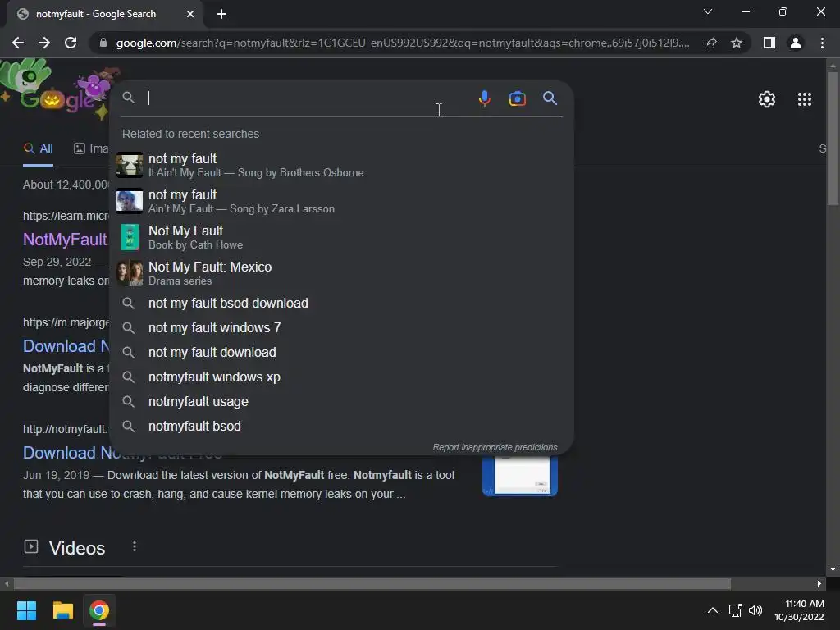The height and width of the screenshot is (630, 840).
Task: Open the Chrome side panel
Action: (769, 43)
